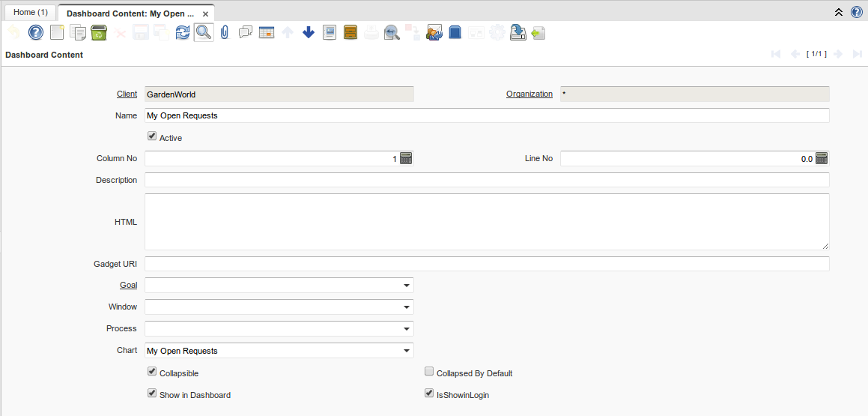Viewport: 868px width, 416px height.
Task: Toggle grid view toolbar icon
Action: 267,33
